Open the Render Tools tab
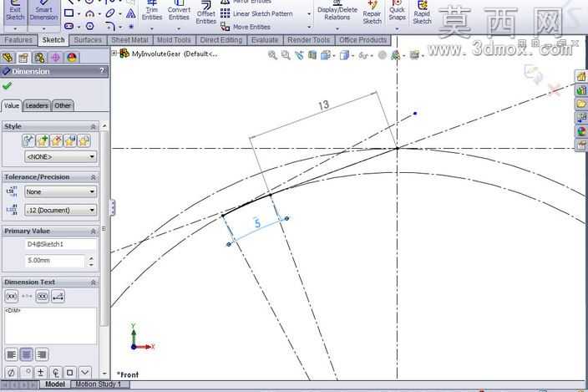This screenshot has width=588, height=392. tap(309, 40)
